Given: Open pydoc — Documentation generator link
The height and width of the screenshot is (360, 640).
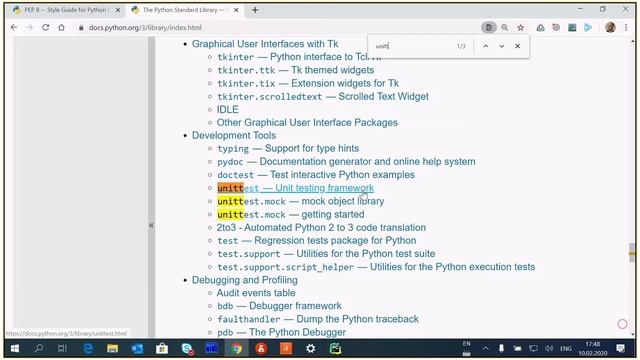Looking at the screenshot, I should tap(346, 161).
